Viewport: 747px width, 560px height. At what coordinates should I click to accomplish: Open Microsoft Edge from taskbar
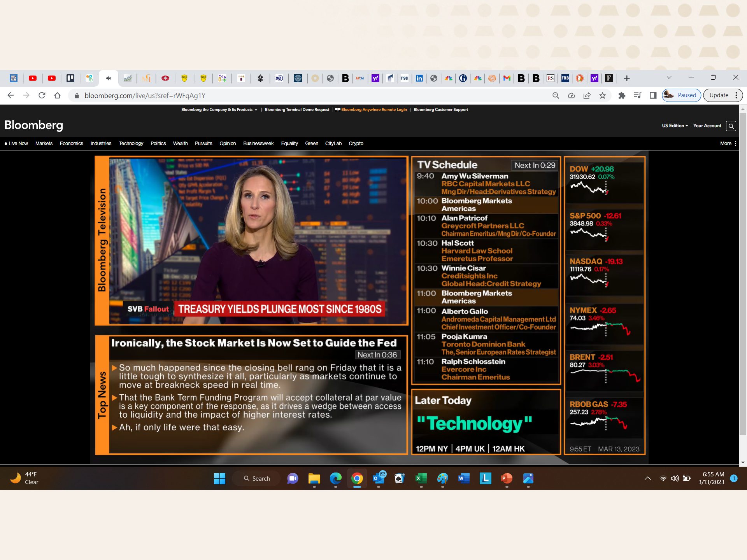(335, 478)
